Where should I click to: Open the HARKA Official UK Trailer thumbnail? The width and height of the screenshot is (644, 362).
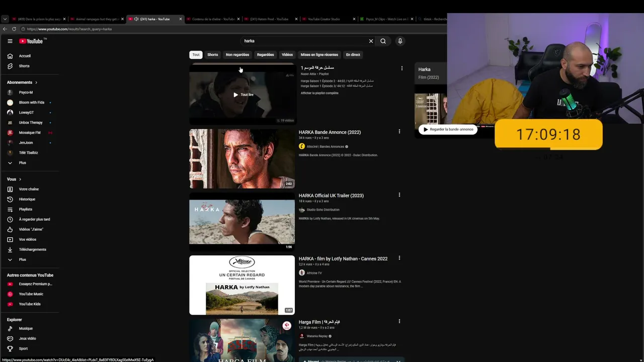(x=242, y=222)
